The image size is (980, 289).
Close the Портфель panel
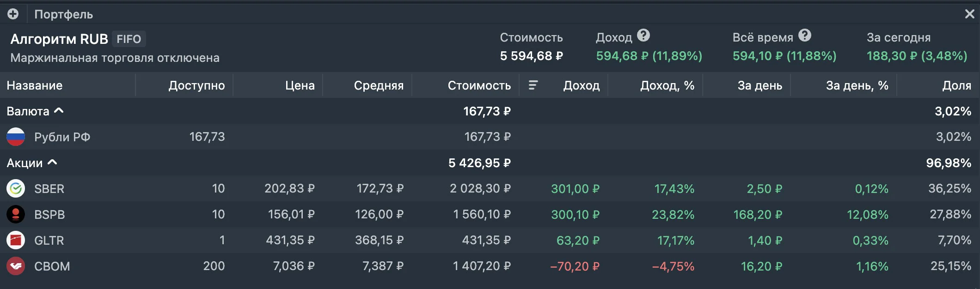969,14
